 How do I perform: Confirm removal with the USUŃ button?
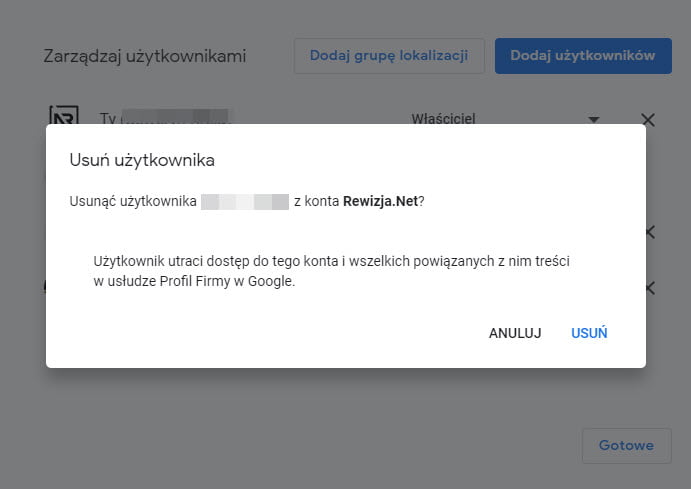pyautogui.click(x=589, y=333)
